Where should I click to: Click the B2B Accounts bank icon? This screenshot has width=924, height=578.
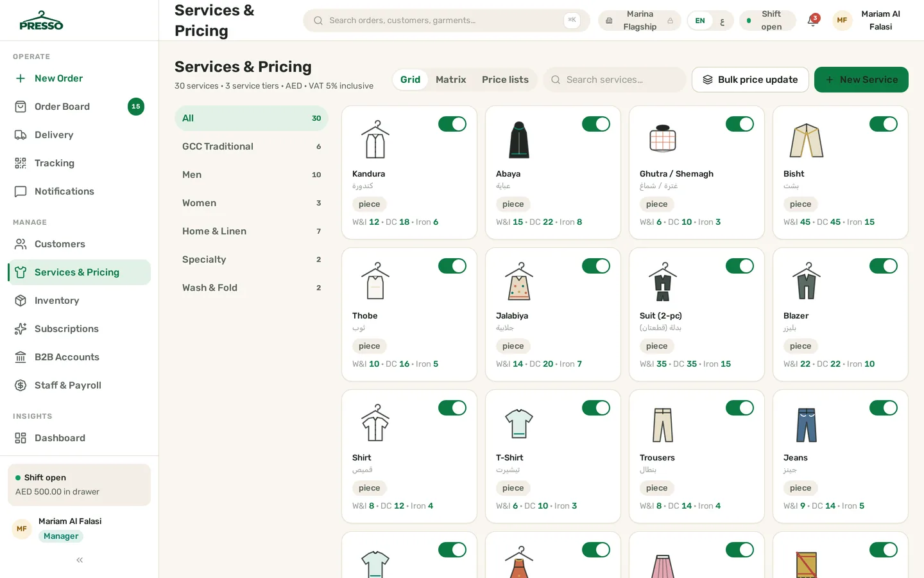pyautogui.click(x=21, y=357)
